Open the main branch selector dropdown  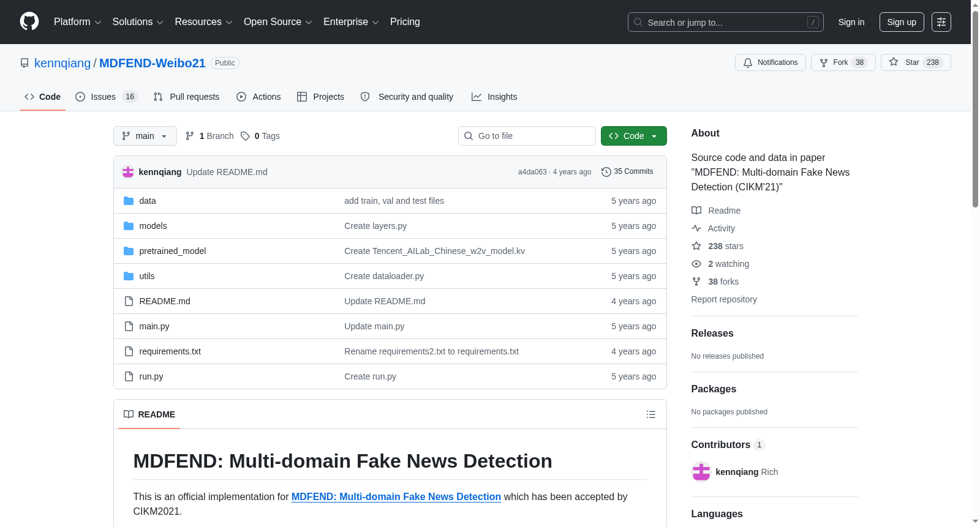[145, 136]
